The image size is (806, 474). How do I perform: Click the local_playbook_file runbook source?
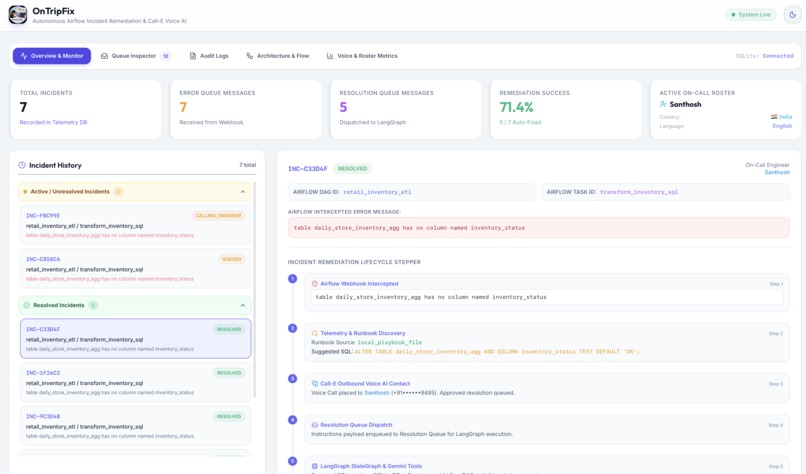[x=390, y=342]
